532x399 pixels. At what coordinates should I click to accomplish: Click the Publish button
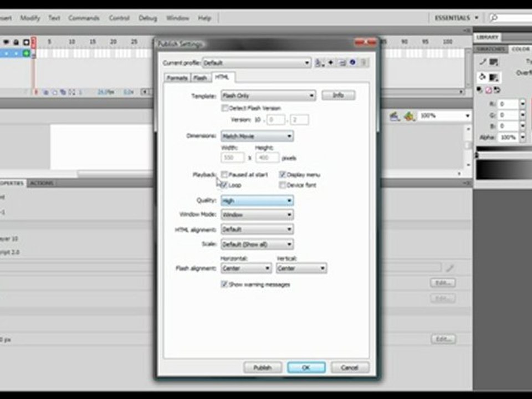coord(263,367)
